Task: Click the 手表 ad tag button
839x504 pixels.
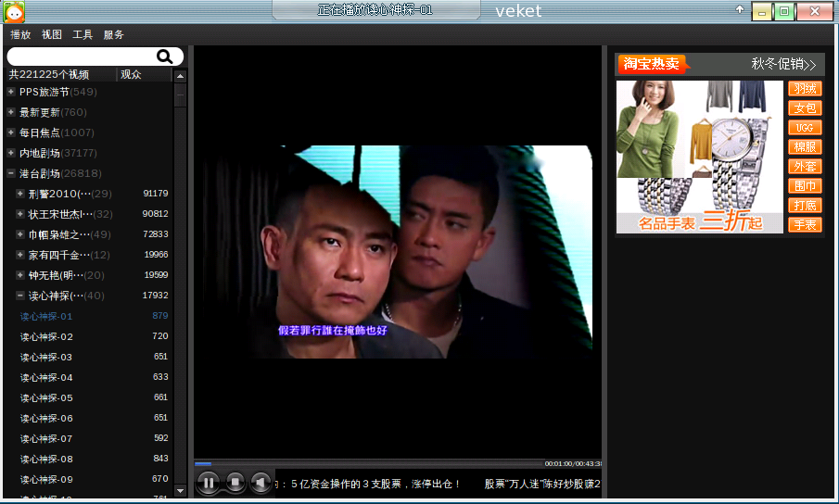Action: [x=805, y=224]
